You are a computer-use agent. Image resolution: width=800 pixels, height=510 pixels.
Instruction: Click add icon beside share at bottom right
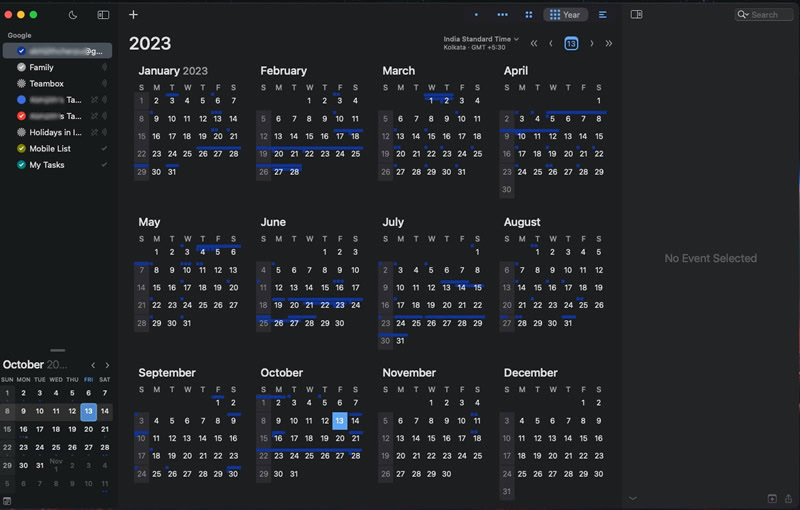coord(772,498)
